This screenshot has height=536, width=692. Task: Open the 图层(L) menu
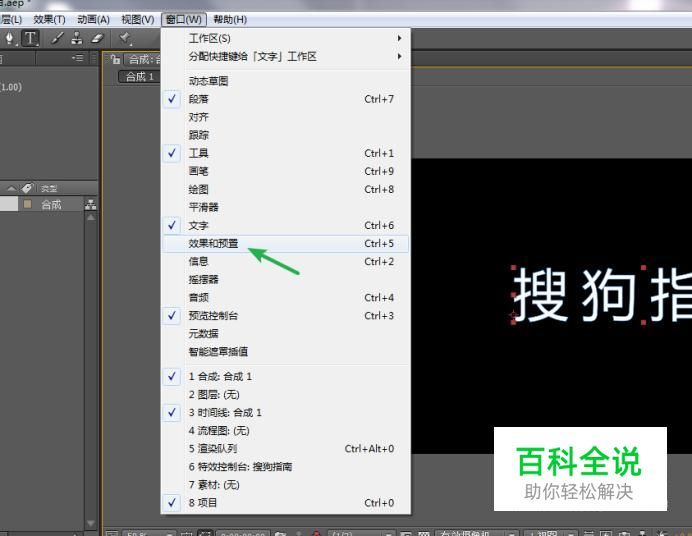(x=11, y=19)
